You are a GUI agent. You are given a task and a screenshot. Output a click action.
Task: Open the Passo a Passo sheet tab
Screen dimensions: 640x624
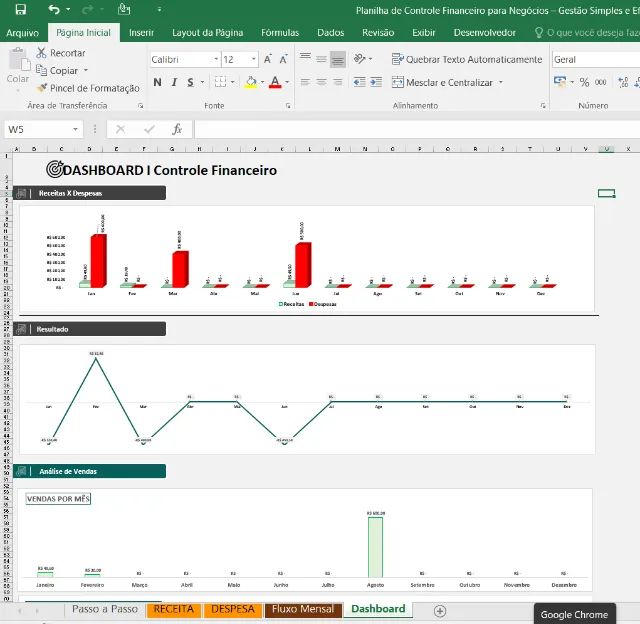[105, 609]
